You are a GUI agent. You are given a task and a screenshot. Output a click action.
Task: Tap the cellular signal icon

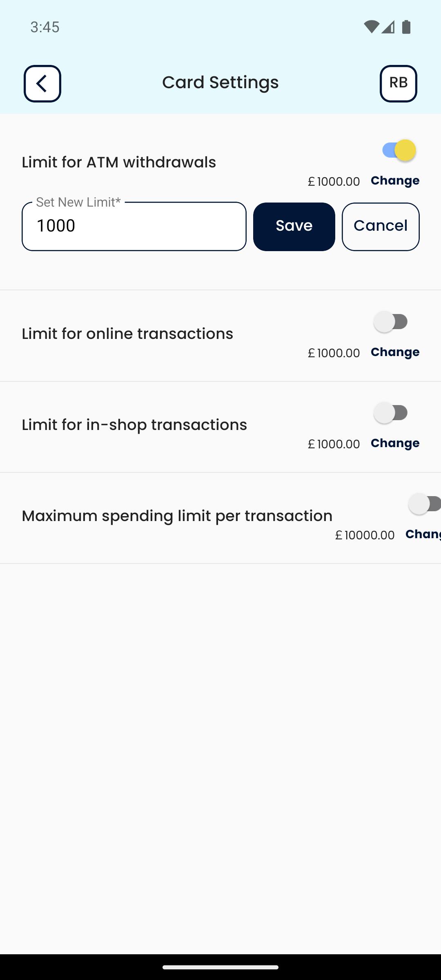point(388,27)
